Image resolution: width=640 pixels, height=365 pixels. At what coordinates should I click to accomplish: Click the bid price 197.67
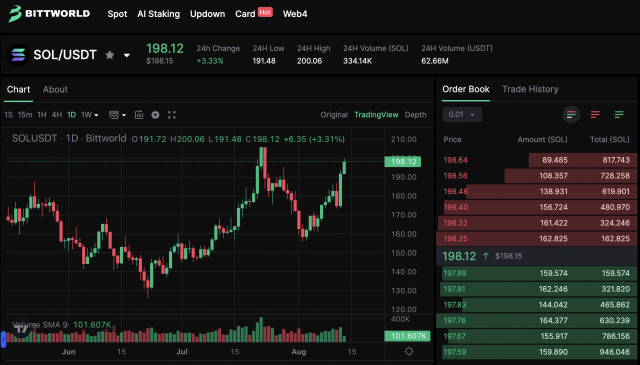(x=455, y=336)
